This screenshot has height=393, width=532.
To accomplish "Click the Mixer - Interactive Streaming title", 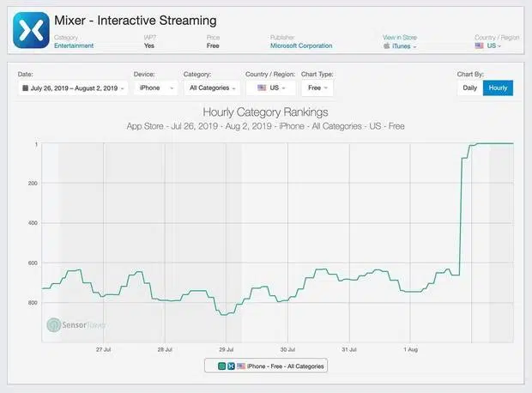I will (x=136, y=21).
